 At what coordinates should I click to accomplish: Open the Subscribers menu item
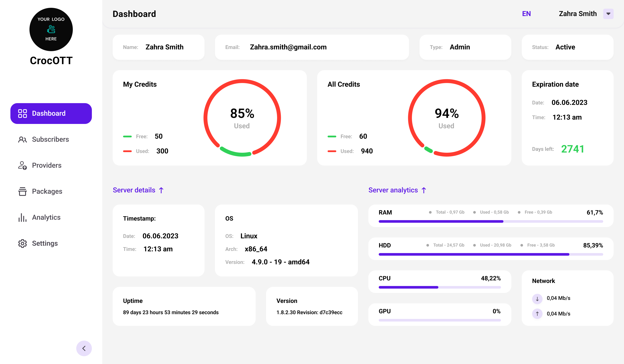click(x=50, y=139)
